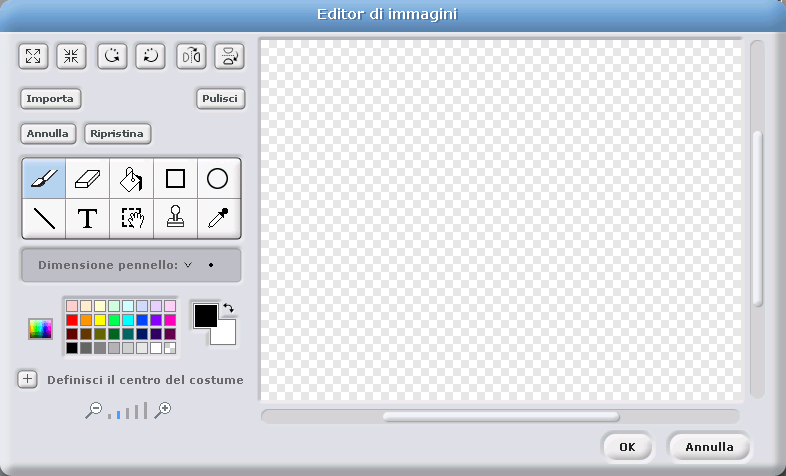
Task: Select the Eraser tool
Action: pyautogui.click(x=88, y=178)
